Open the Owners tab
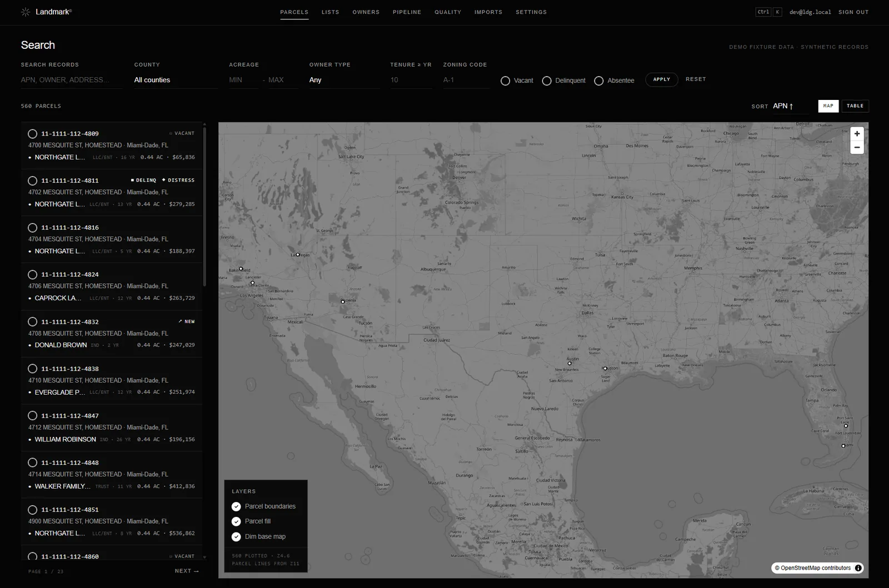Screen dimensions: 889x588 point(366,12)
